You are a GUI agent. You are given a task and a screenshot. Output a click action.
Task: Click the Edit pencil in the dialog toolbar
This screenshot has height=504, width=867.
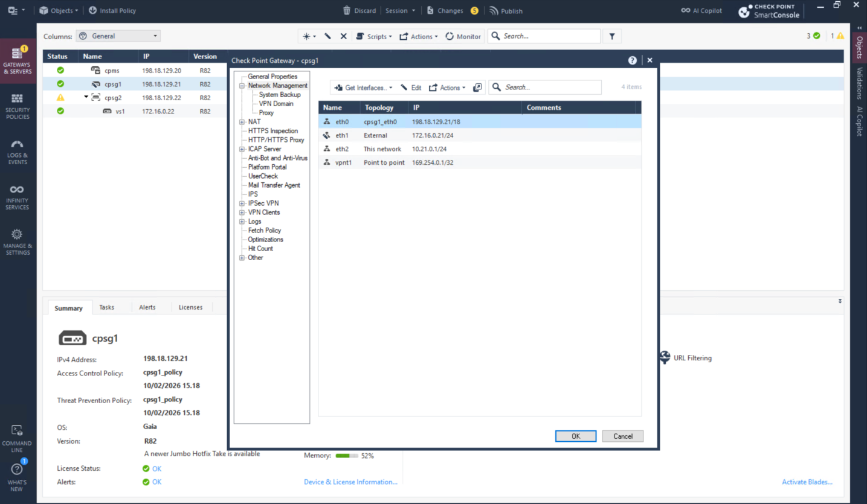(411, 88)
